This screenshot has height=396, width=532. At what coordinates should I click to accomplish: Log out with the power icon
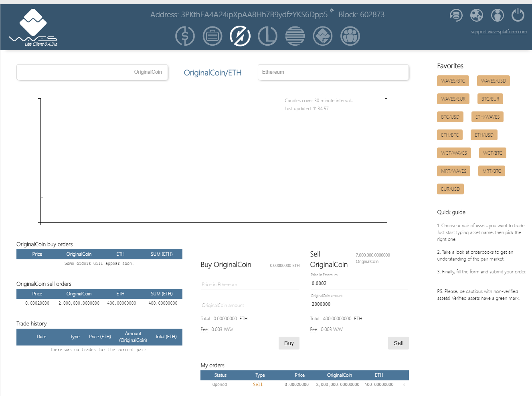point(518,15)
